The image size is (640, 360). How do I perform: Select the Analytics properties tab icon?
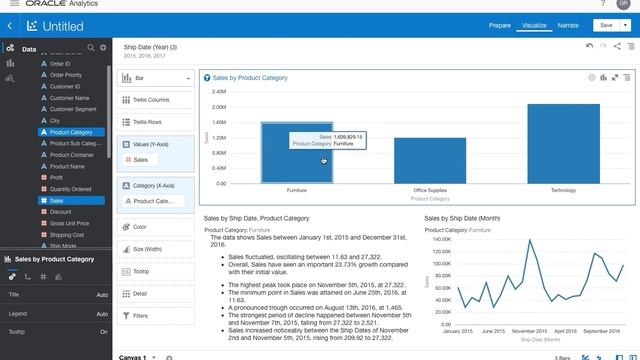coord(58,276)
